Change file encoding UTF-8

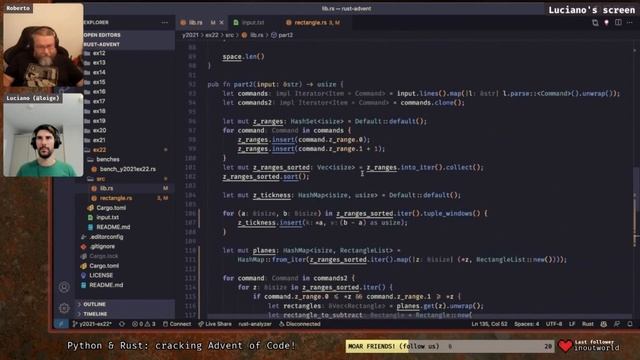tap(554, 324)
